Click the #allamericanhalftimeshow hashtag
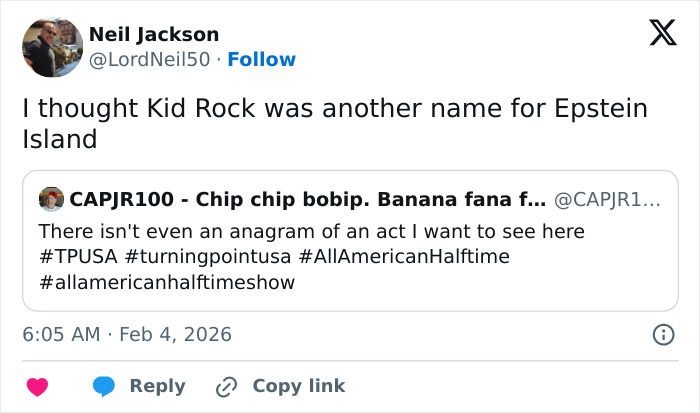The width and height of the screenshot is (700, 413). point(167,282)
